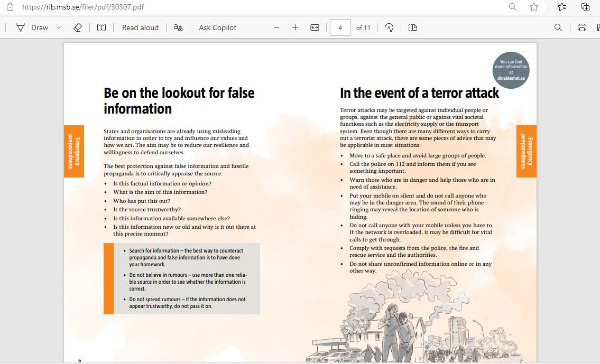
Task: Click the line 'Who has put this out?'
Action: point(142,201)
